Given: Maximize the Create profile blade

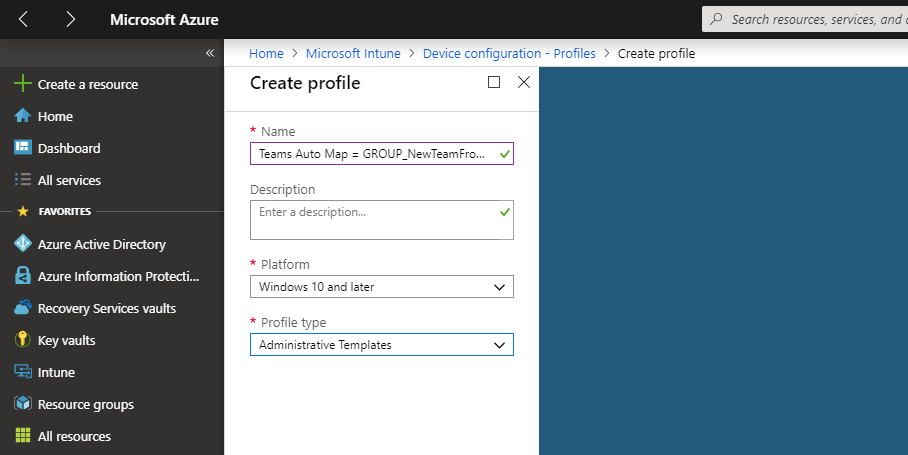Looking at the screenshot, I should (494, 82).
